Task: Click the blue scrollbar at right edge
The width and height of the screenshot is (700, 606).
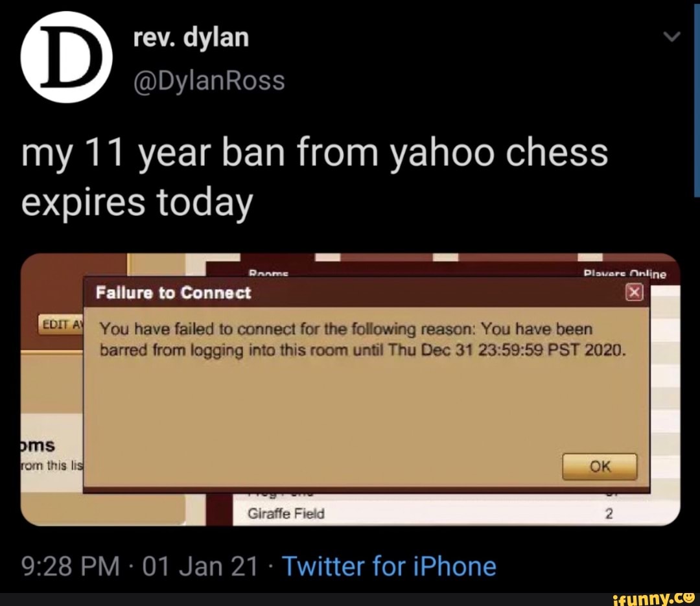Action: pyautogui.click(x=696, y=99)
